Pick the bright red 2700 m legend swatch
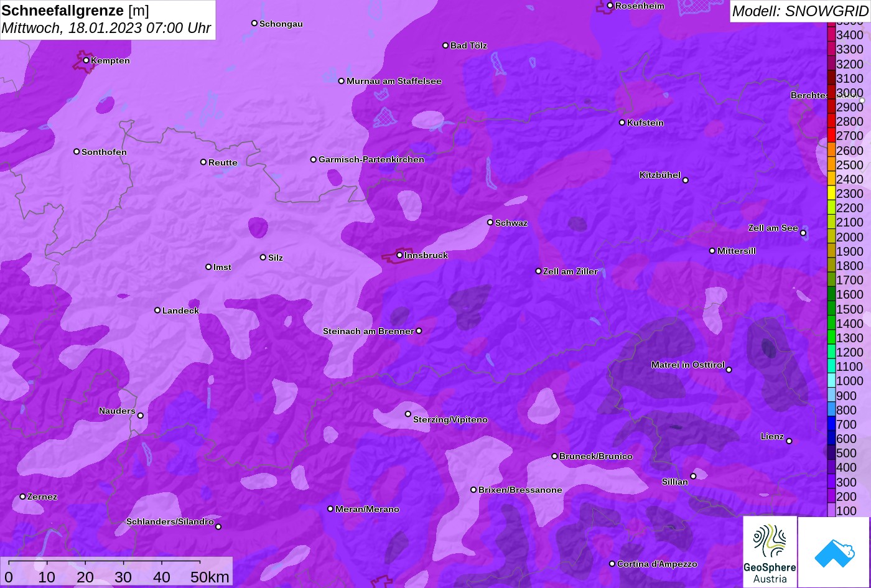The image size is (871, 588). pos(831,136)
